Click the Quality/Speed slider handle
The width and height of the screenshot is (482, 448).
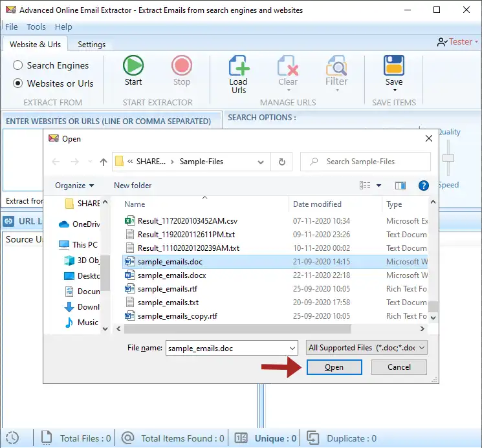(448, 158)
